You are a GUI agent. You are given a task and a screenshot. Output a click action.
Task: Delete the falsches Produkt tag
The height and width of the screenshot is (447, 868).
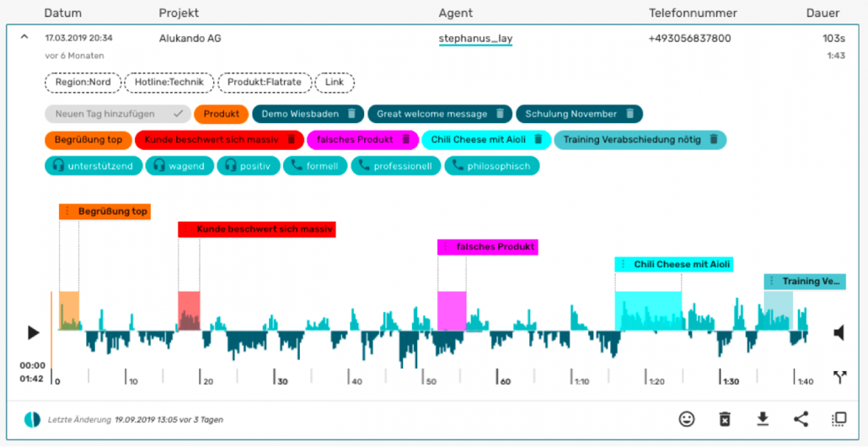point(405,140)
